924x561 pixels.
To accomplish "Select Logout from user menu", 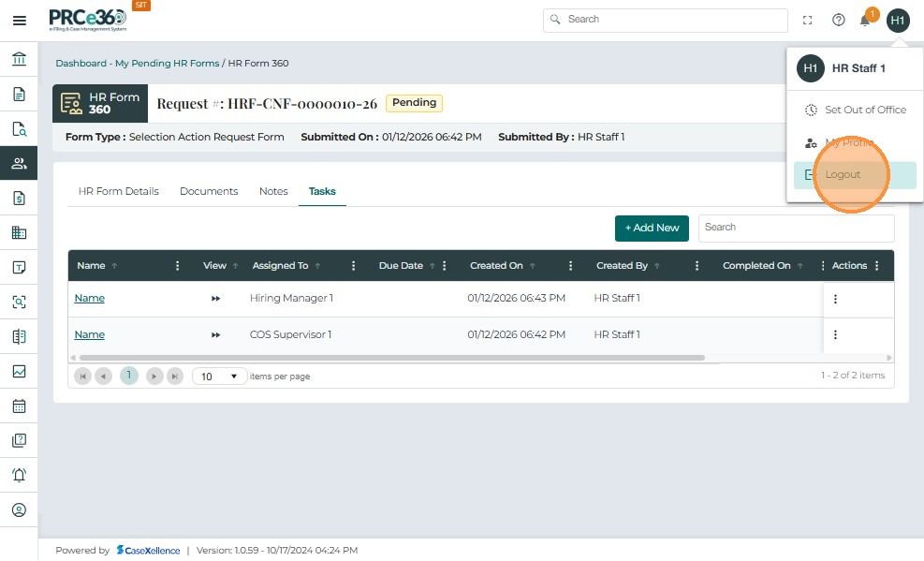I will (855, 175).
